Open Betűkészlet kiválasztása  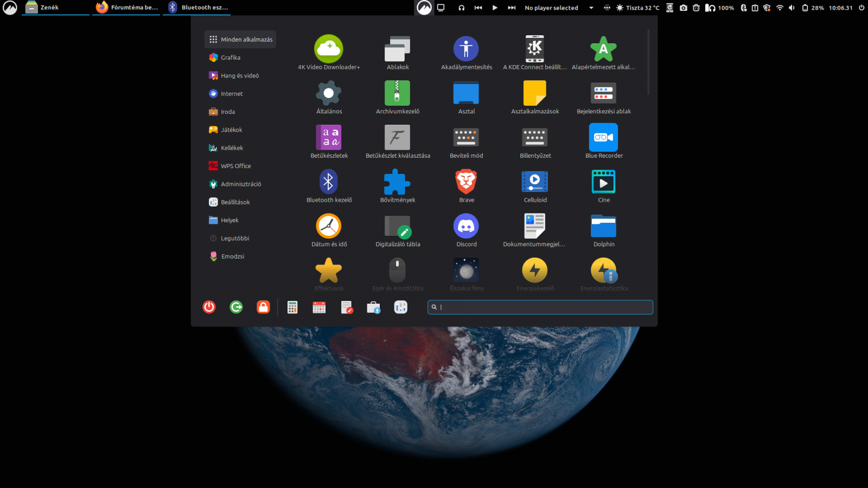(398, 142)
